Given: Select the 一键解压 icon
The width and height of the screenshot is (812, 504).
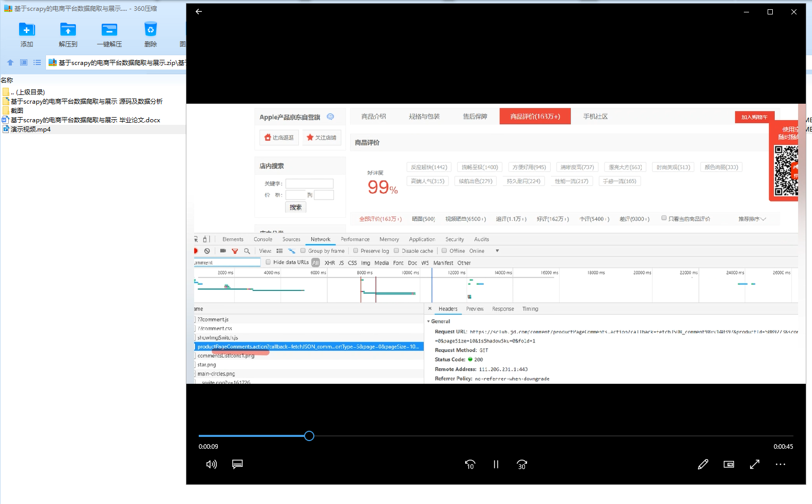Looking at the screenshot, I should tap(109, 30).
